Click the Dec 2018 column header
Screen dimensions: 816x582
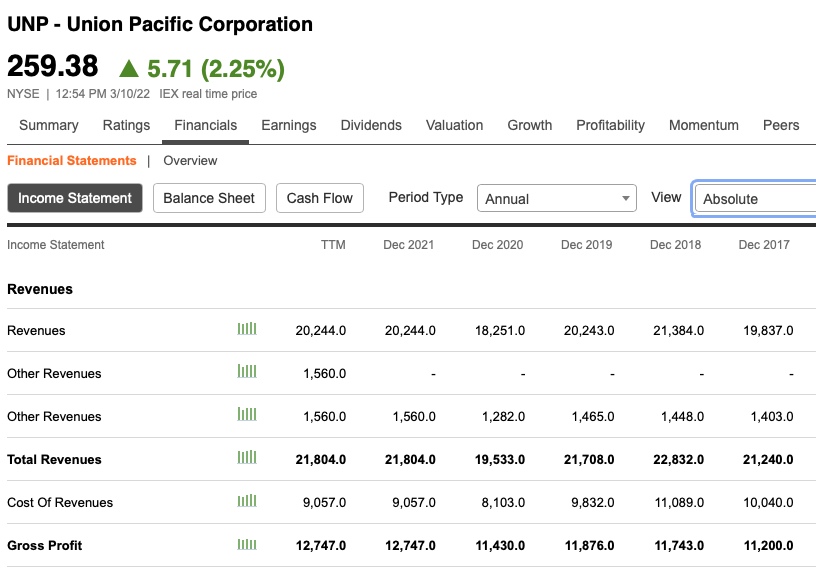point(675,245)
